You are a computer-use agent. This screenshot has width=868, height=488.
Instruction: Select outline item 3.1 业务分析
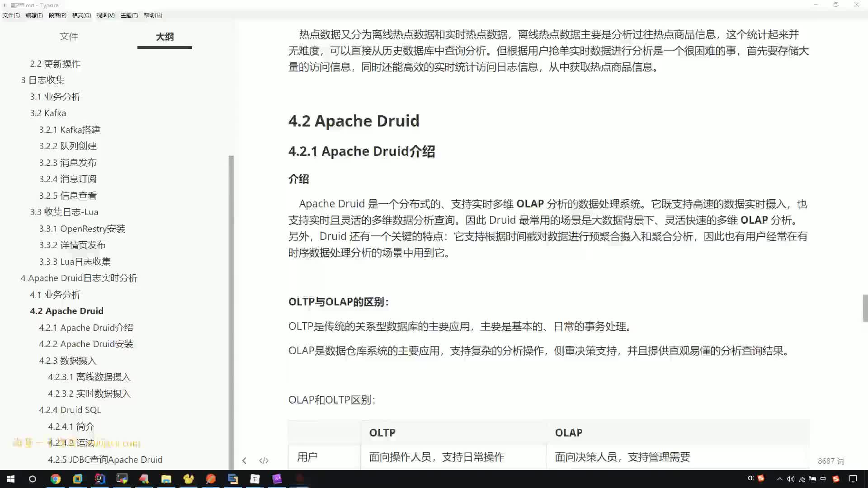(55, 97)
